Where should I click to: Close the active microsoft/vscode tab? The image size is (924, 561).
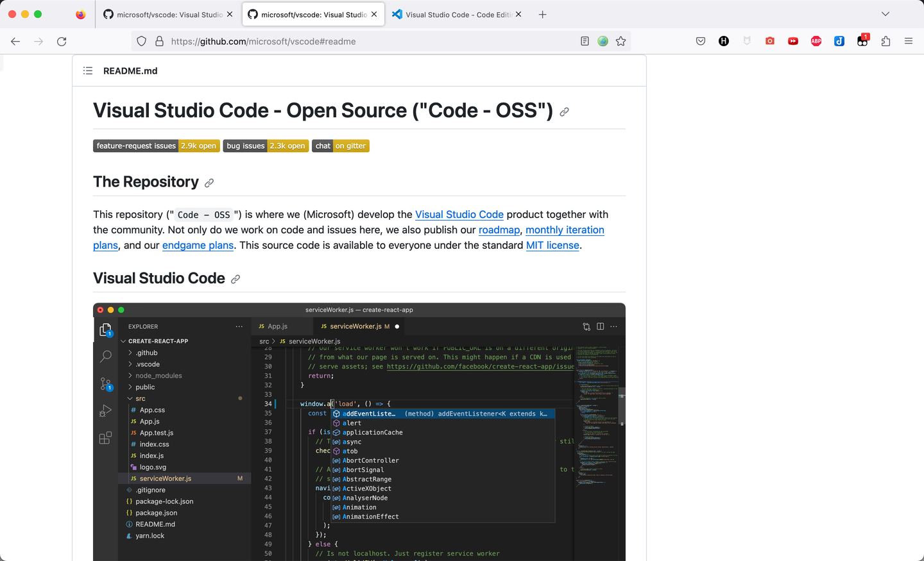(x=374, y=14)
